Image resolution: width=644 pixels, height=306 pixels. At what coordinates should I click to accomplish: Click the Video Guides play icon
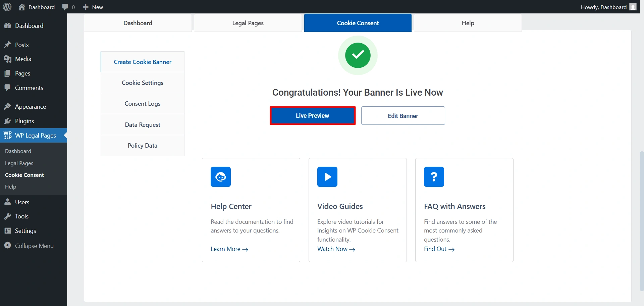coord(327,177)
